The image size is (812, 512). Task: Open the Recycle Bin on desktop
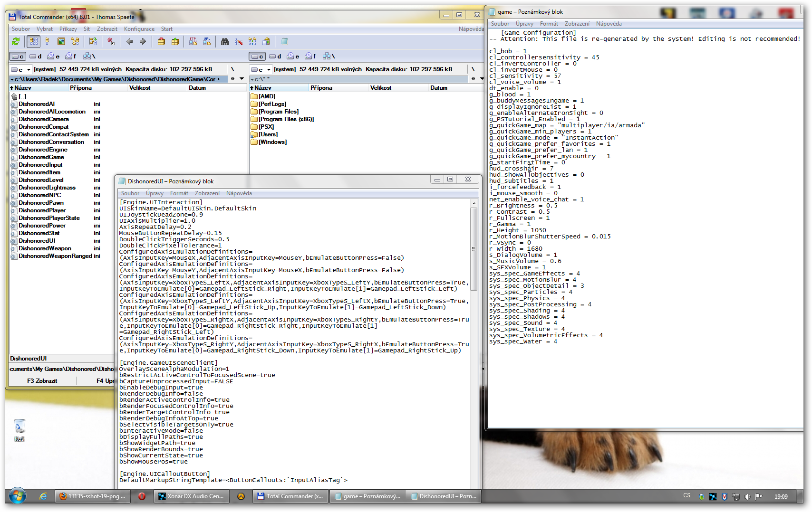click(19, 430)
